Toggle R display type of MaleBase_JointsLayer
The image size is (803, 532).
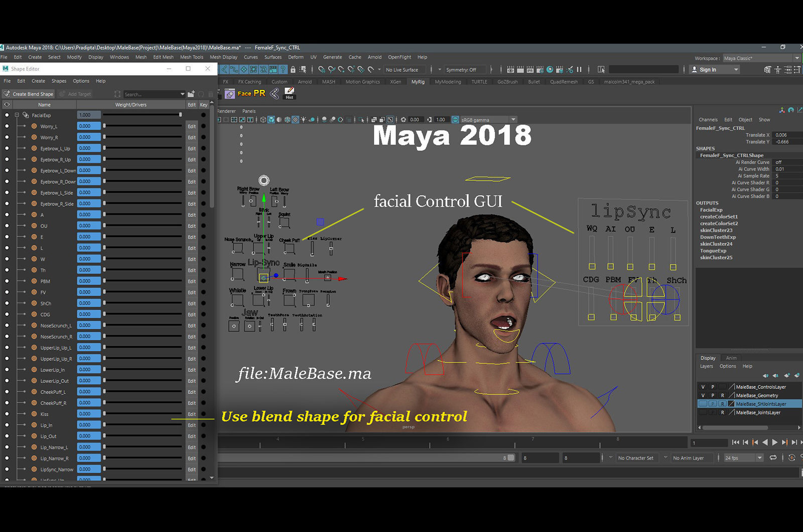click(722, 413)
